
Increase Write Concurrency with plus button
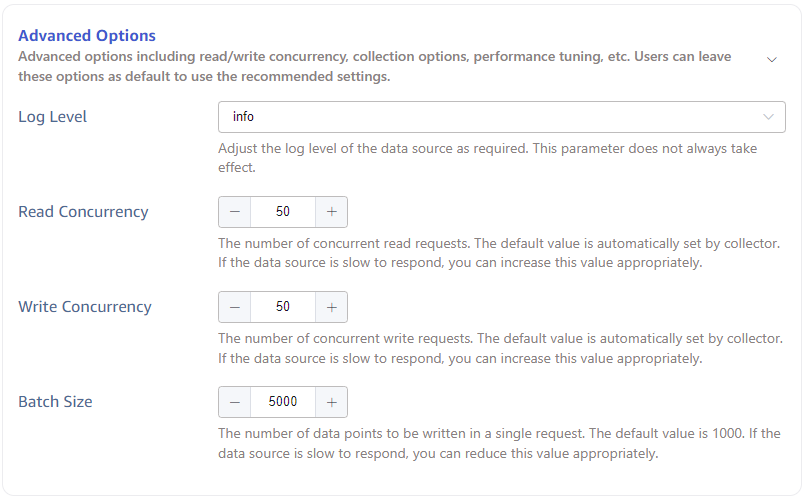click(x=331, y=307)
